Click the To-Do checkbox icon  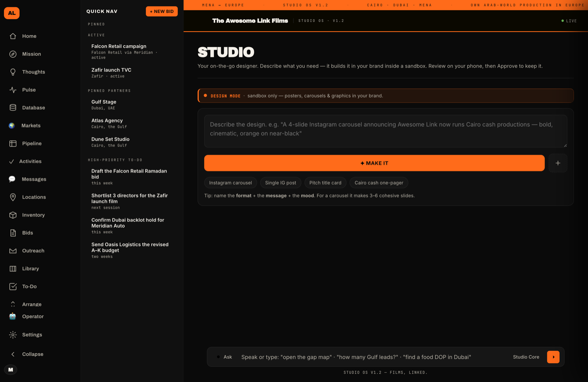(13, 286)
